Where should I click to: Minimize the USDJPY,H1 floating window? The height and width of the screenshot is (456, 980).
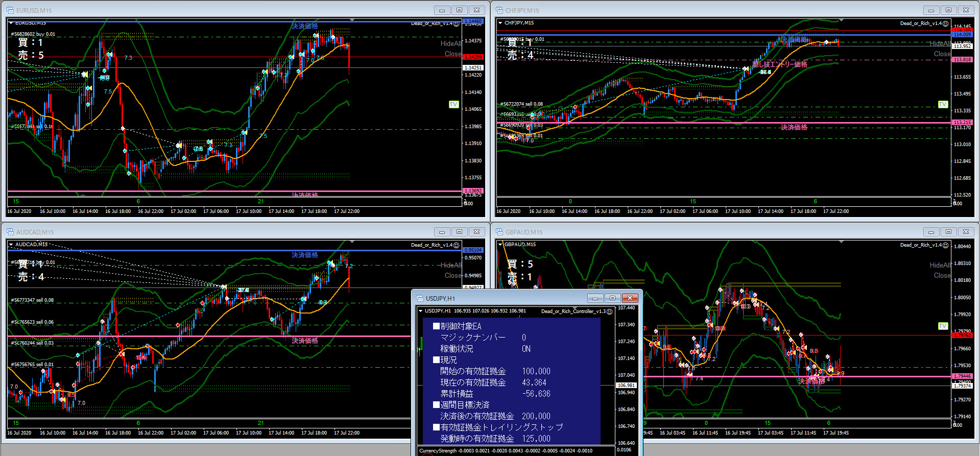click(595, 298)
